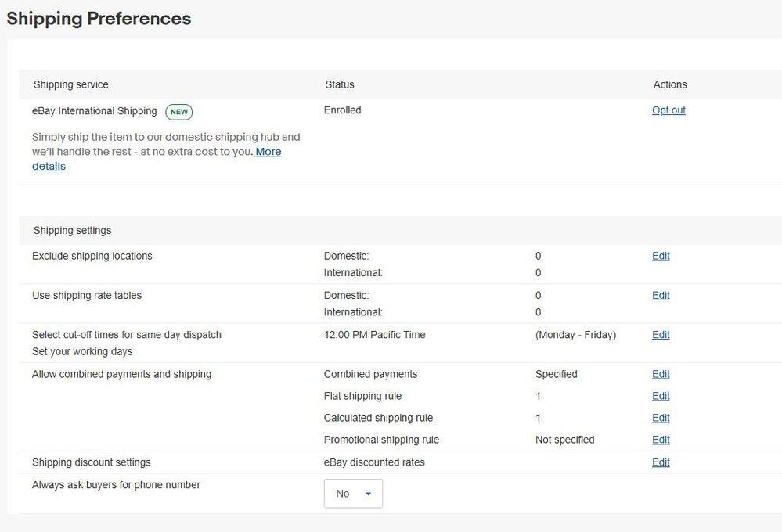Click the Exclude shipping locations label

click(x=92, y=256)
